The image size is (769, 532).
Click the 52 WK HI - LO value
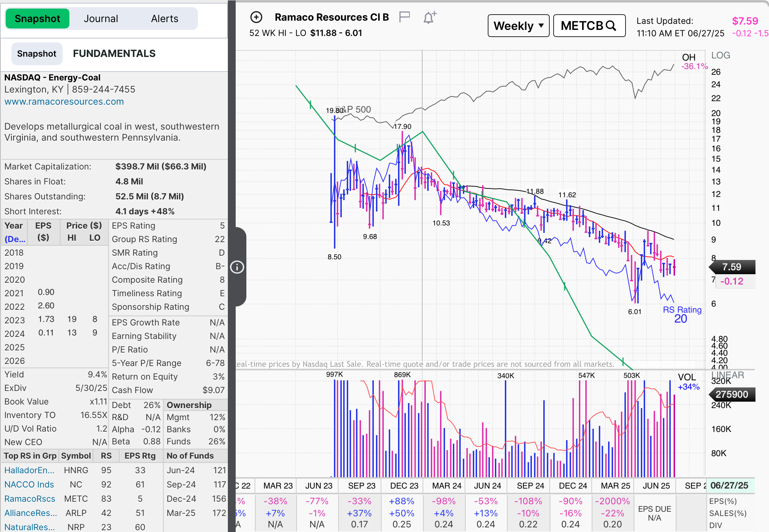click(336, 33)
